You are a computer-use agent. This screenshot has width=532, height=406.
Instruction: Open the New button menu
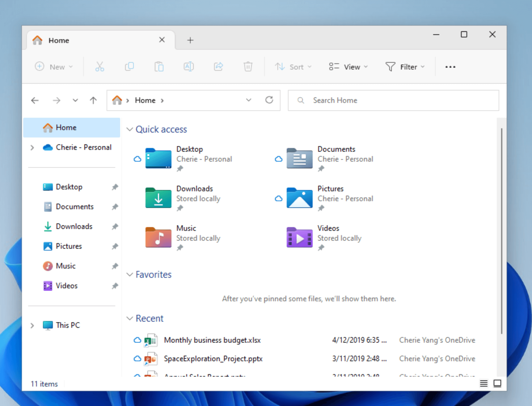[x=55, y=66]
